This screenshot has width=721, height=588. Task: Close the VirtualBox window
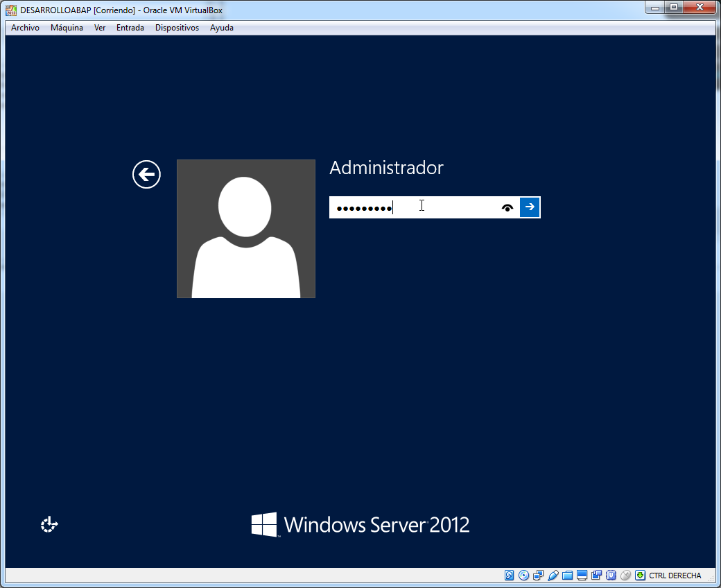coord(700,8)
